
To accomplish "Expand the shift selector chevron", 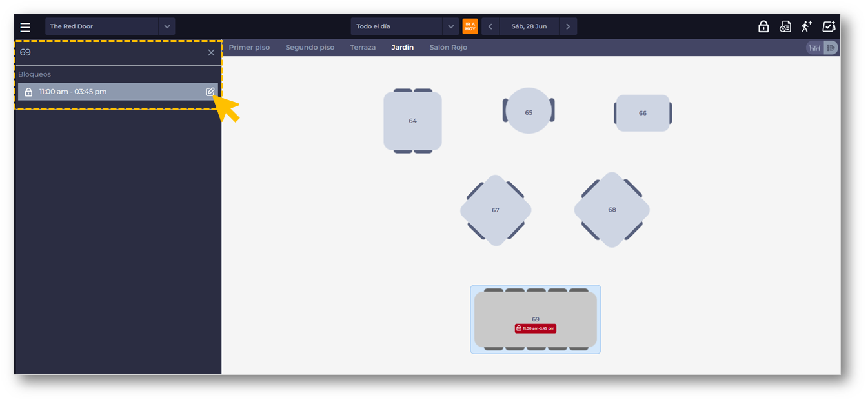I will (450, 26).
